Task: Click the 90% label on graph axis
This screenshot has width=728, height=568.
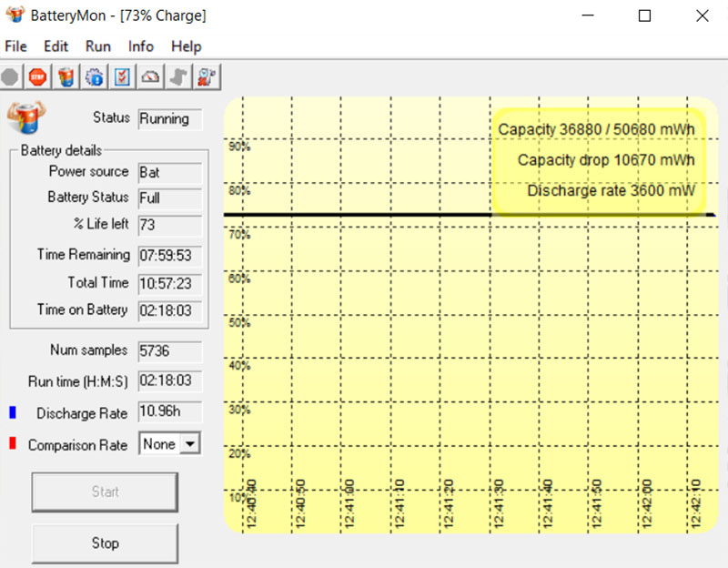Action: coord(239,147)
